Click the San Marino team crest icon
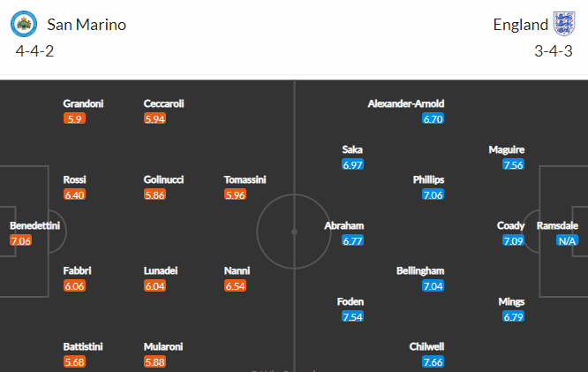 [27, 24]
